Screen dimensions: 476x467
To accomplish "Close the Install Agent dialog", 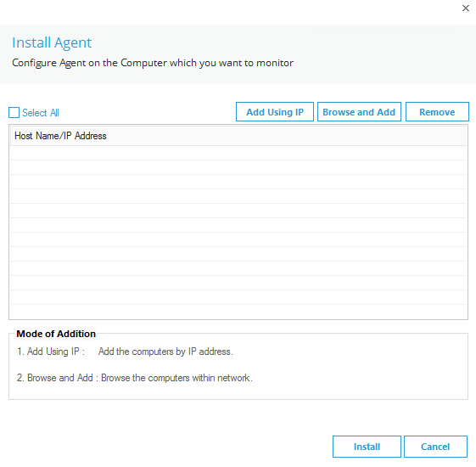I will tap(465, 8).
